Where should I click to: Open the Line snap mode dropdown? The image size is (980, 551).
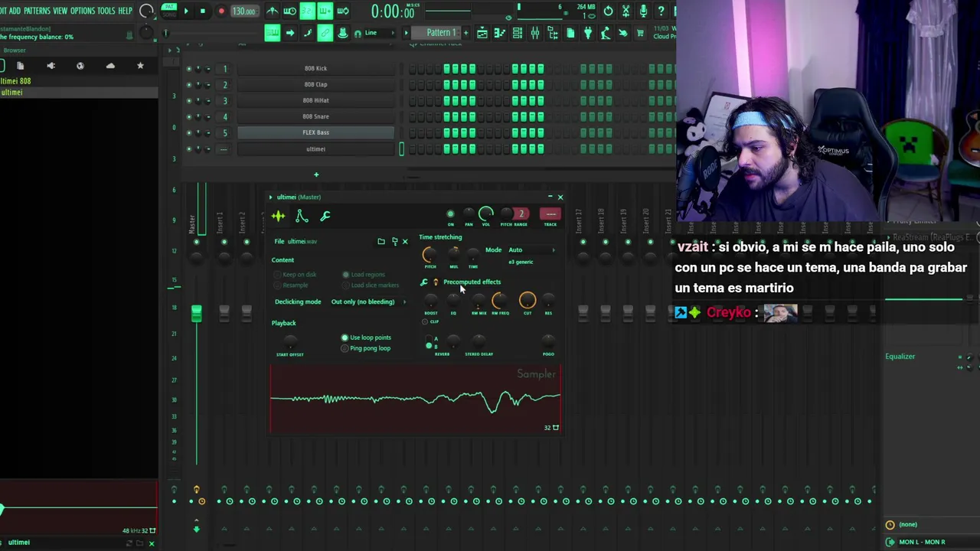pos(381,33)
